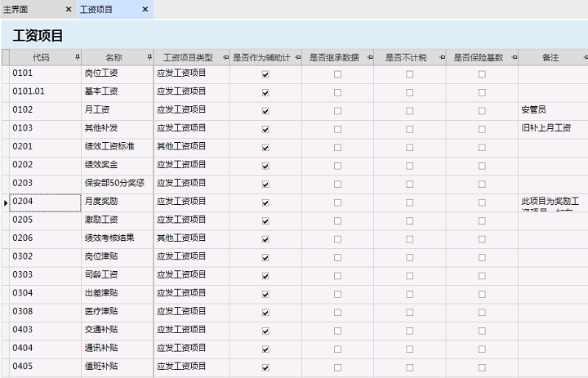Screen dimensions: 588x378
Task: Select name cell 医疗津贴
Action: [x=117, y=313]
